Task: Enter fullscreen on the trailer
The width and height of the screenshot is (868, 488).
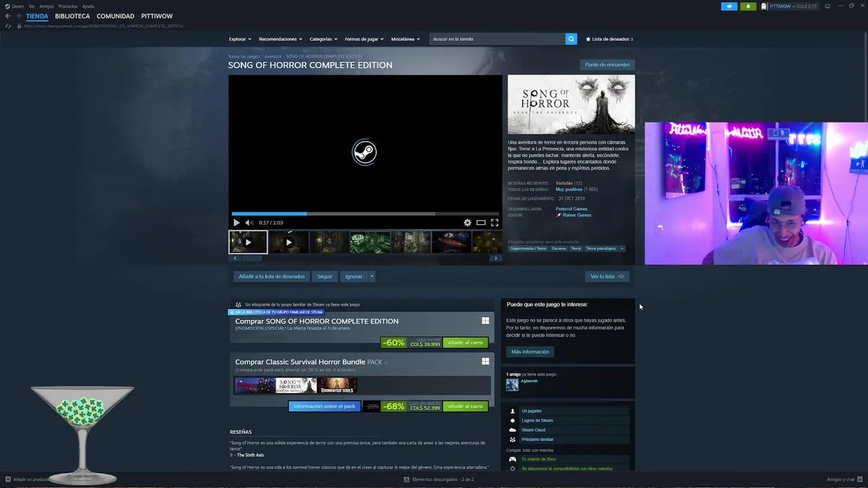Action: [x=494, y=222]
